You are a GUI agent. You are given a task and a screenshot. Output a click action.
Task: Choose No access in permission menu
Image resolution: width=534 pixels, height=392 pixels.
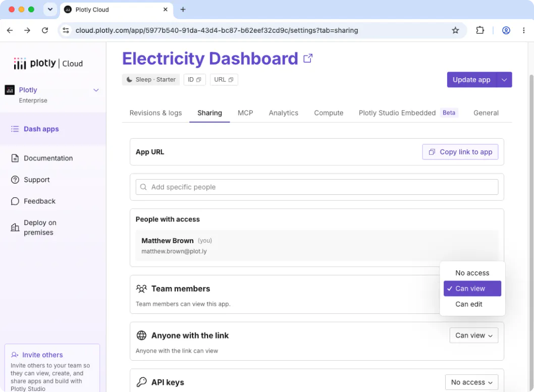pyautogui.click(x=472, y=273)
